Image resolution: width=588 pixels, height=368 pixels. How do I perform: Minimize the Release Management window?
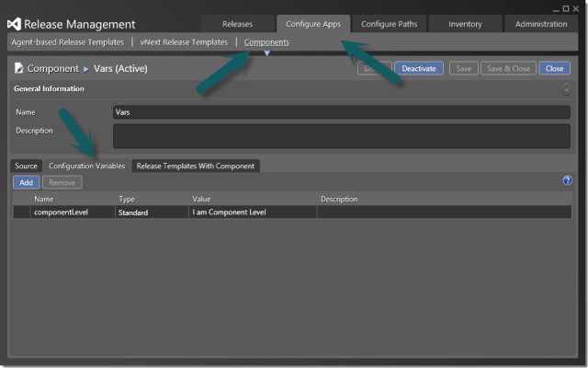point(556,9)
